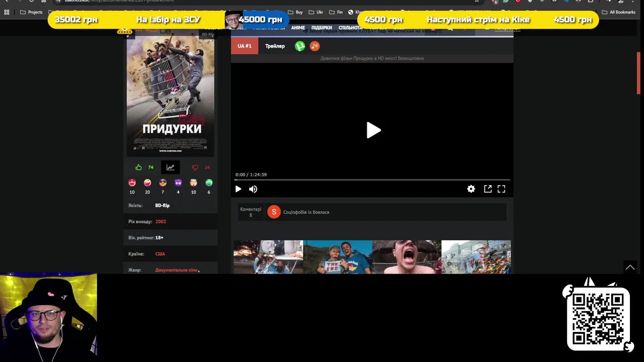This screenshot has height=362, width=644.
Task: React with green sick emoji showing 6
Action: coord(209,183)
